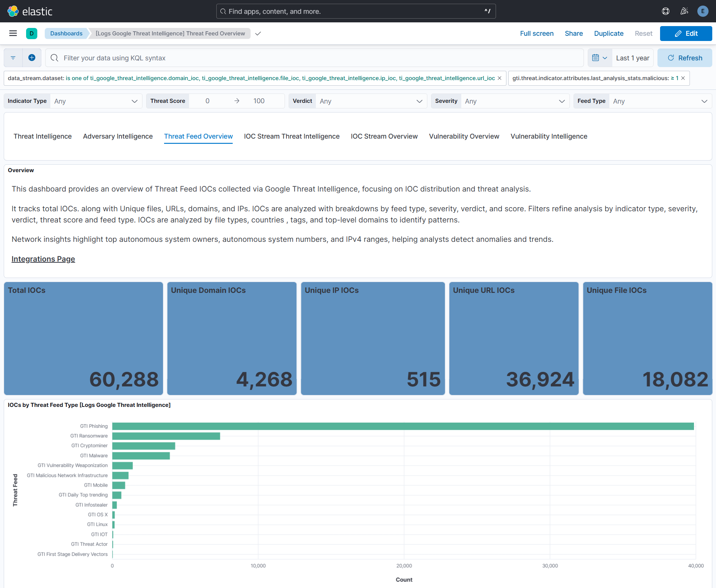Click the GTI Ransomware bar in chart
The height and width of the screenshot is (588, 716).
(x=166, y=436)
